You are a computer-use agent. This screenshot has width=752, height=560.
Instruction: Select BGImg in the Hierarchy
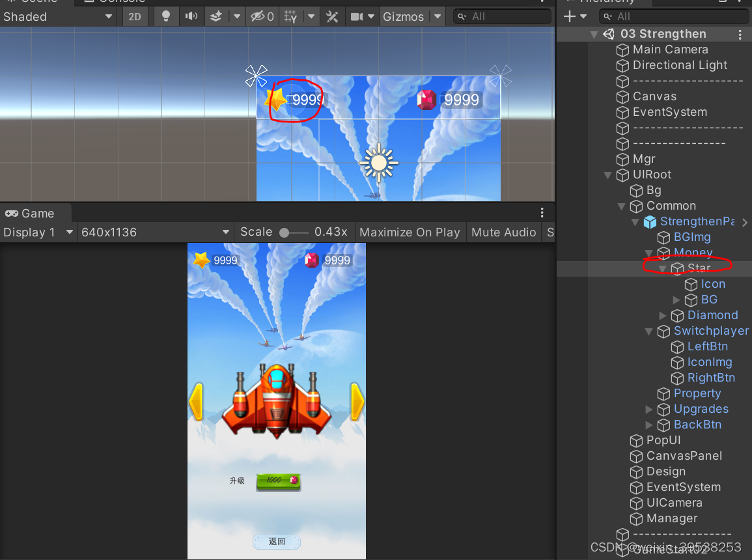(691, 237)
